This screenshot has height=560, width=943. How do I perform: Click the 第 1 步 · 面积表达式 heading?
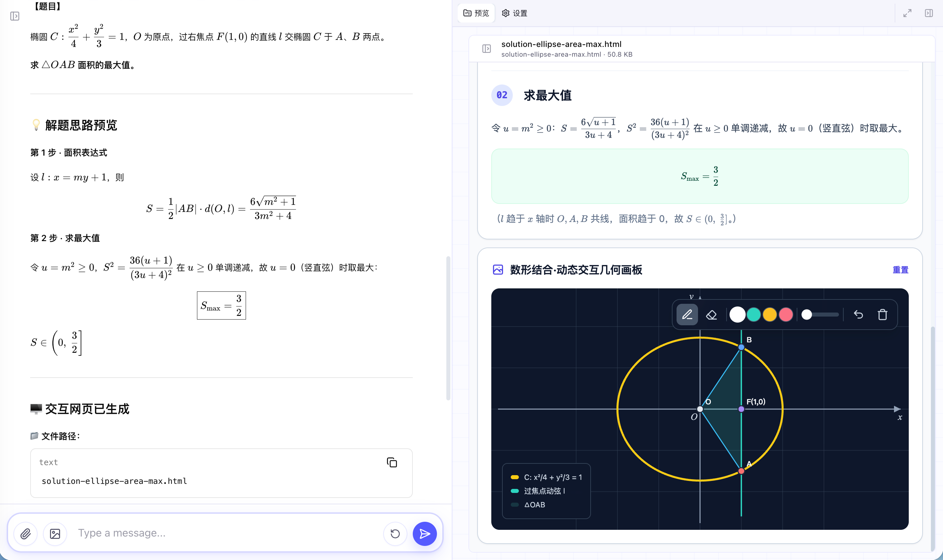tap(69, 153)
